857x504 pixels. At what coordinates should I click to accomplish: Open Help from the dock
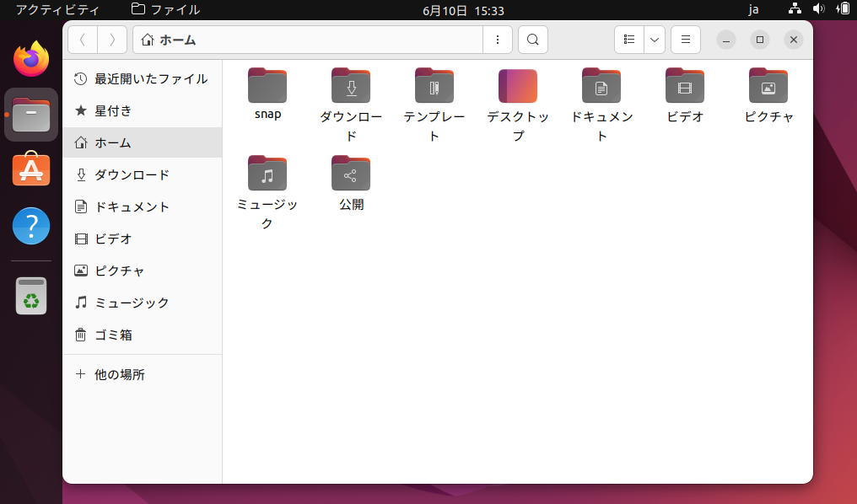pyautogui.click(x=31, y=226)
